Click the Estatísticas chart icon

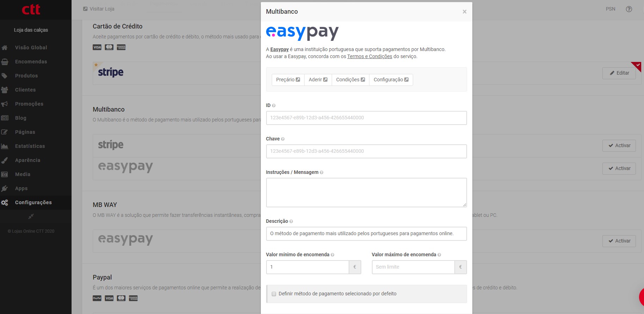(5, 146)
